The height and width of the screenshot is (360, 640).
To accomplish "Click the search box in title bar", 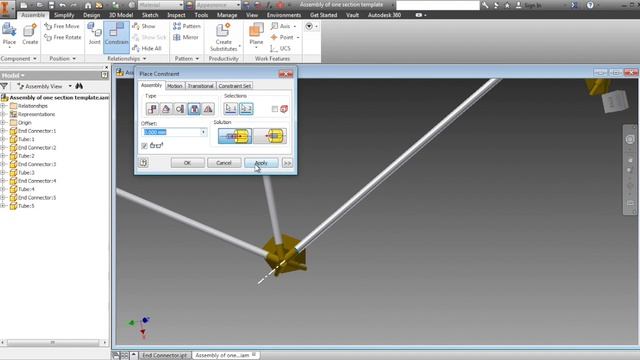I will coord(438,5).
